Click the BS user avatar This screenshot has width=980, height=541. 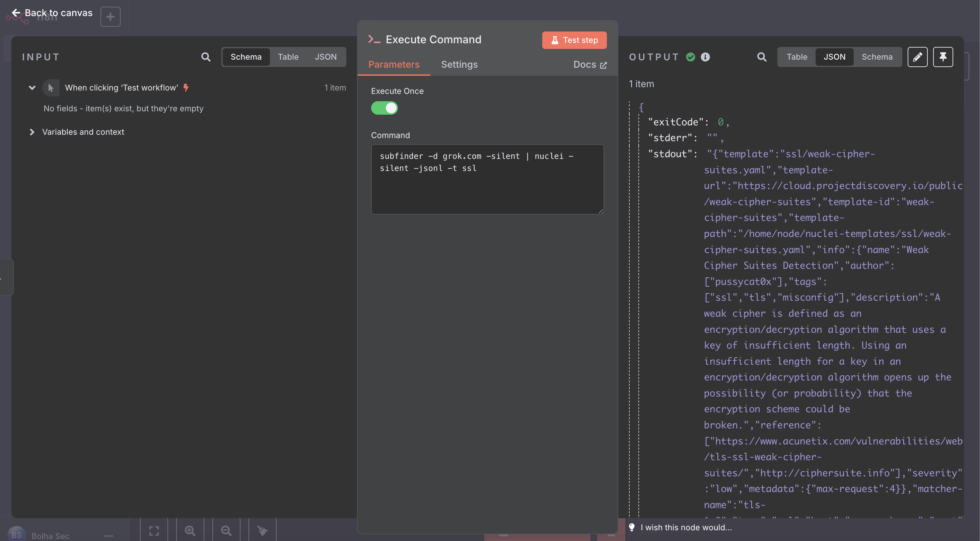17,534
